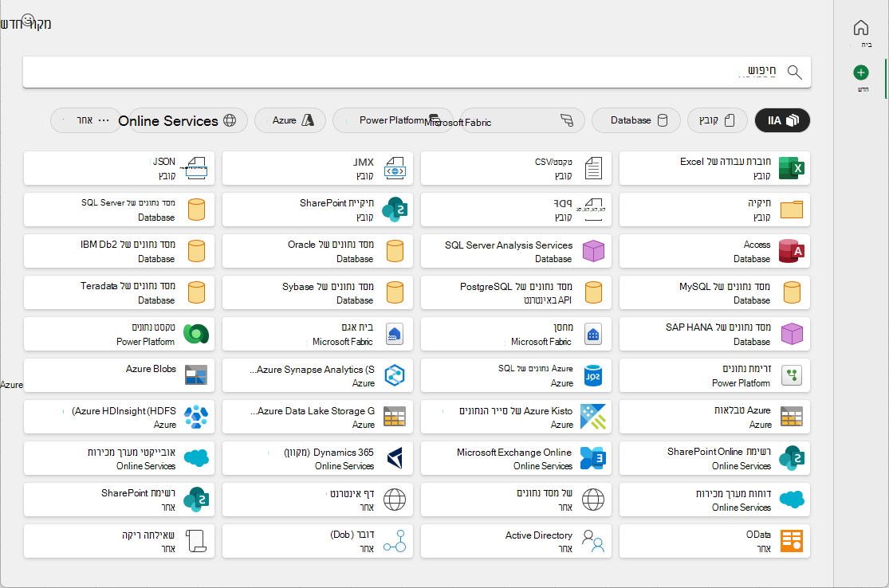Filter by Power Platform category
The height and width of the screenshot is (588, 889).
393,120
